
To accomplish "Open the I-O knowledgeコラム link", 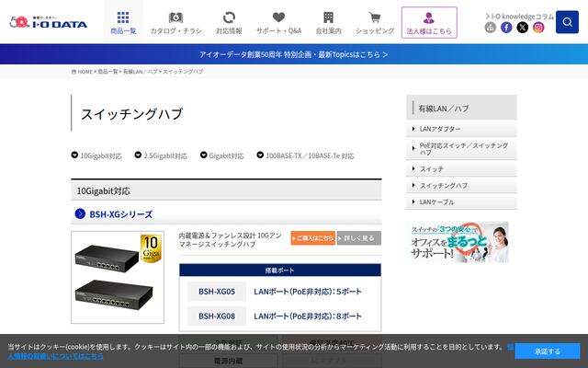I will 519,17.
